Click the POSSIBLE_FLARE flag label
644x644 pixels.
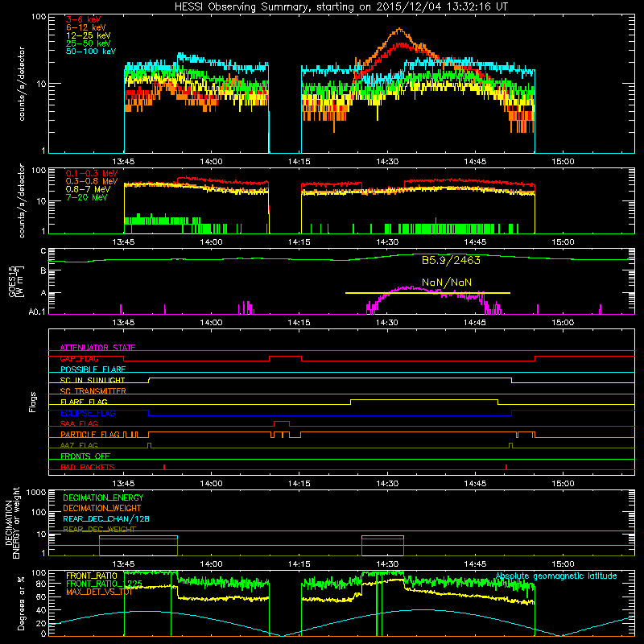coord(93,369)
